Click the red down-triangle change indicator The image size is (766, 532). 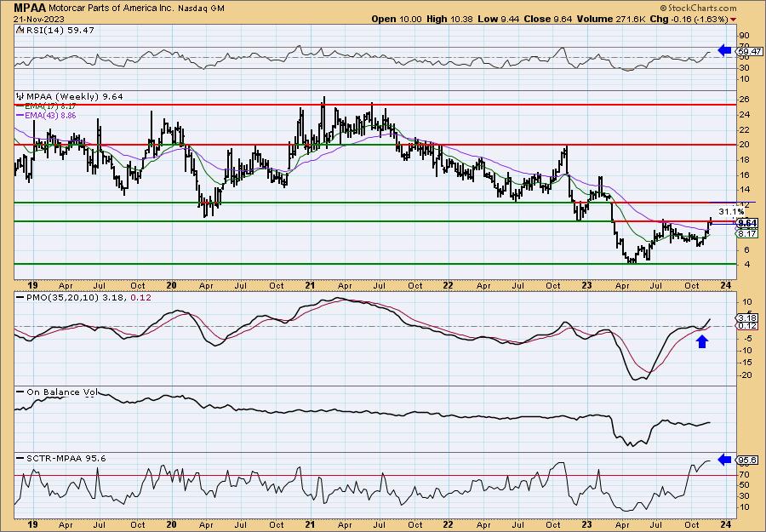[734, 20]
